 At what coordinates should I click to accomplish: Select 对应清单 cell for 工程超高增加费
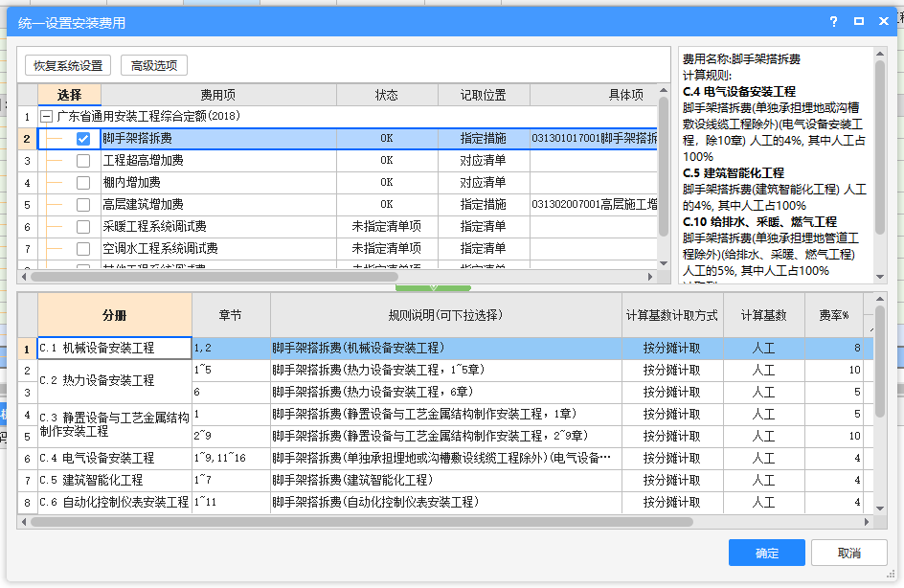(484, 161)
